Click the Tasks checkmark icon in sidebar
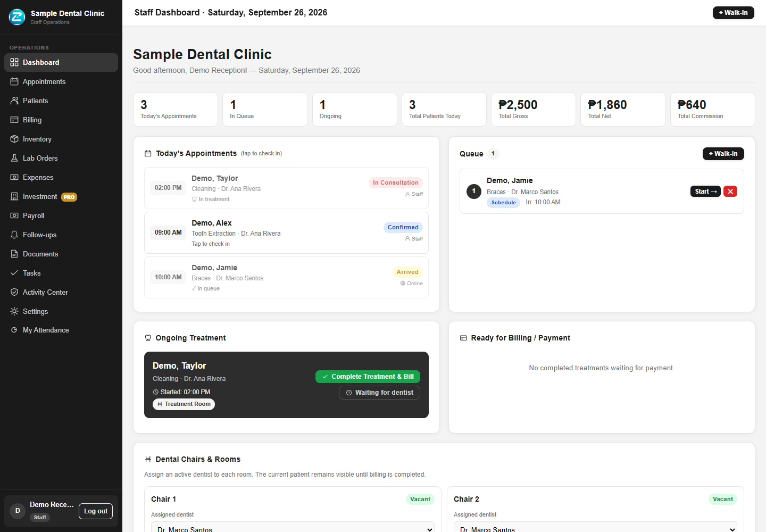Screen dimensions: 766x532 [14, 273]
